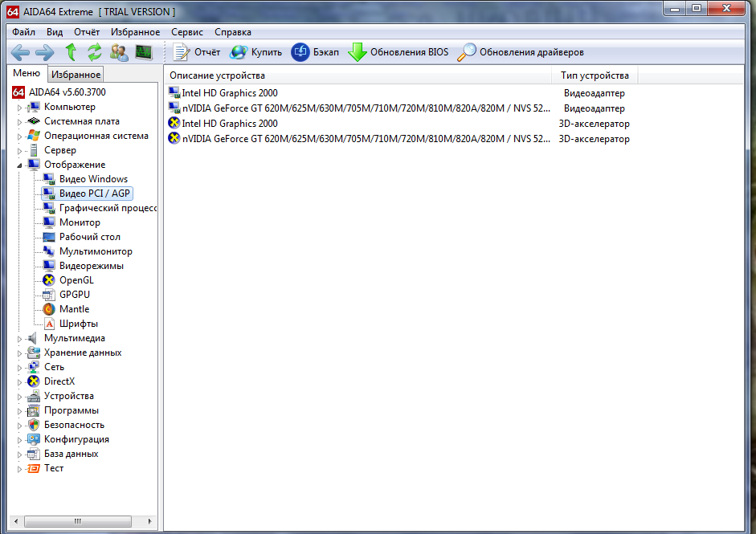The width and height of the screenshot is (756, 534).
Task: Switch to the Меню tab
Action: (x=27, y=73)
